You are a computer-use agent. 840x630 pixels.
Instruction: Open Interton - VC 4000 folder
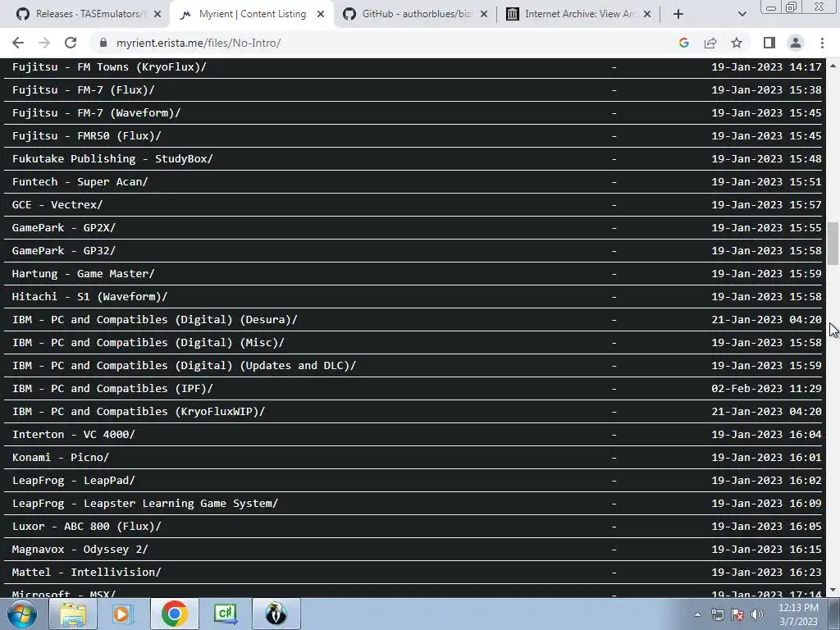(73, 435)
